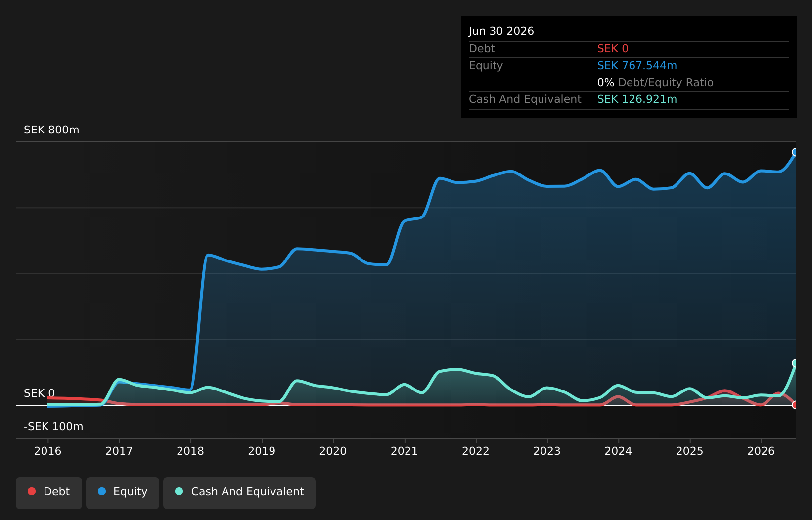The image size is (812, 520).
Task: Click the -SEK 100m y-axis label
Action: [x=53, y=427]
